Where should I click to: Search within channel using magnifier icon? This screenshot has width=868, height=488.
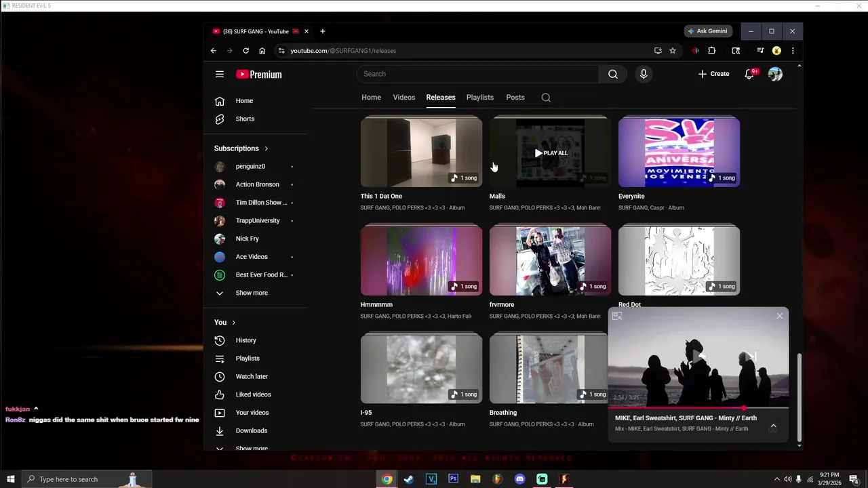(x=546, y=98)
